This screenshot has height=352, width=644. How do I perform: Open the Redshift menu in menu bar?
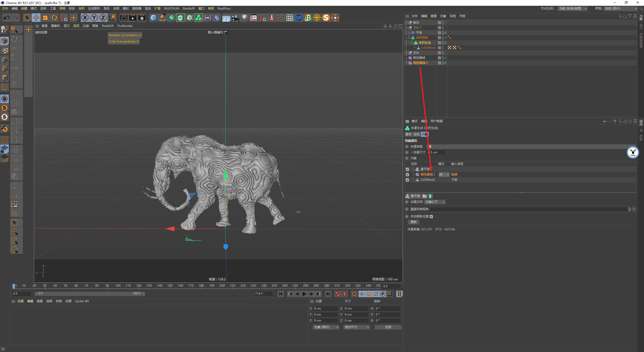tap(189, 8)
